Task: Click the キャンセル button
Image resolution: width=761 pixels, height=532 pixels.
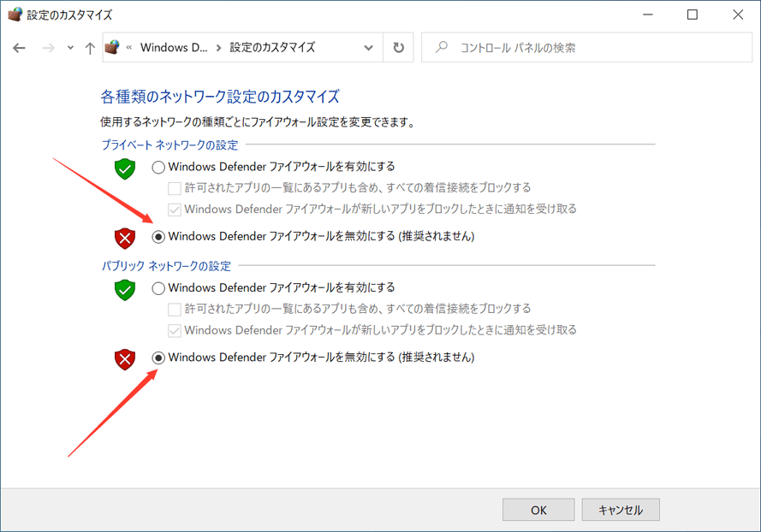Action: click(621, 510)
